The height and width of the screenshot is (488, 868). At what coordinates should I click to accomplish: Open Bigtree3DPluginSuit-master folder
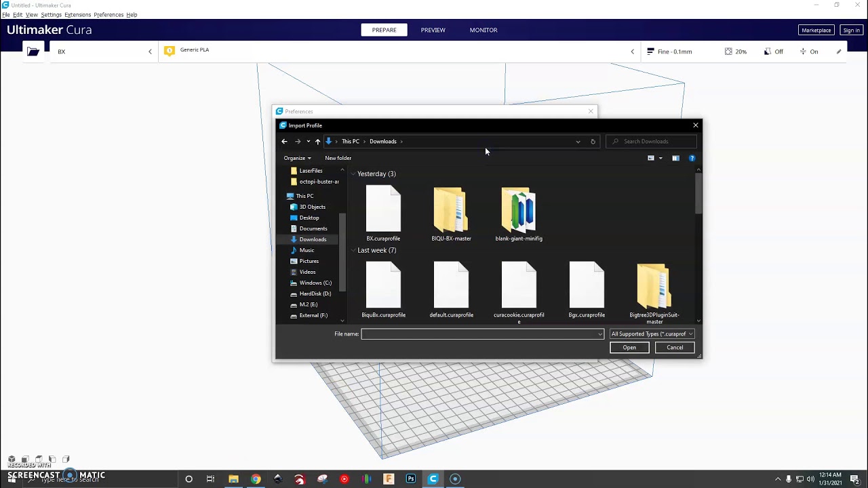(x=654, y=293)
